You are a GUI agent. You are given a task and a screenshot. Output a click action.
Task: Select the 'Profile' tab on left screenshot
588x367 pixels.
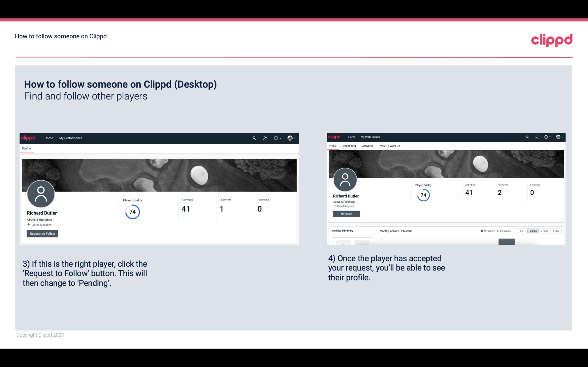point(26,148)
